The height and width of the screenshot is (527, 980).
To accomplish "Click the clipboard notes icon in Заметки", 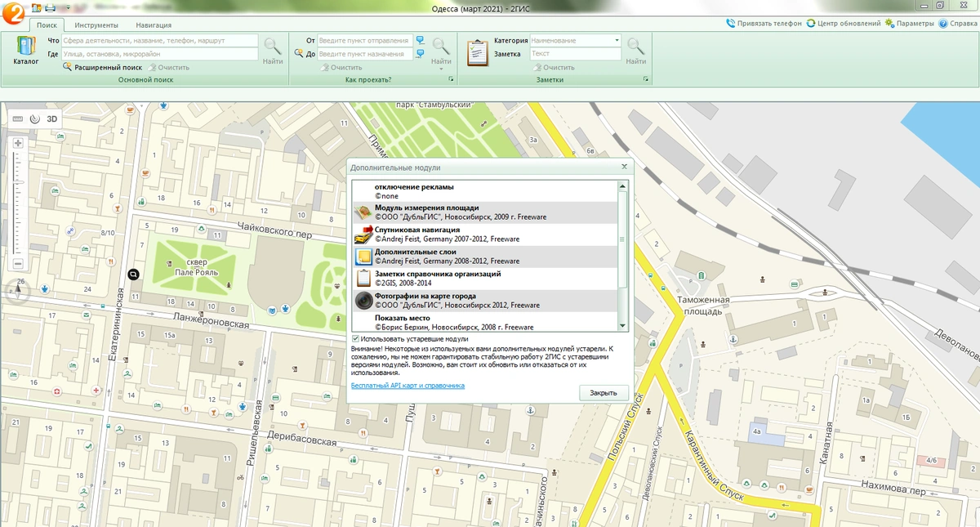I will (477, 53).
